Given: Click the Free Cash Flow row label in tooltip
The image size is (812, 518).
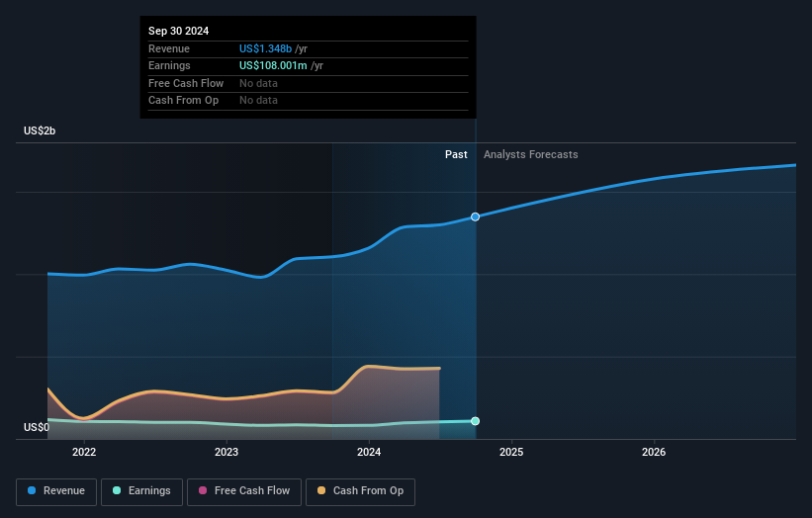Looking at the screenshot, I should coord(186,83).
